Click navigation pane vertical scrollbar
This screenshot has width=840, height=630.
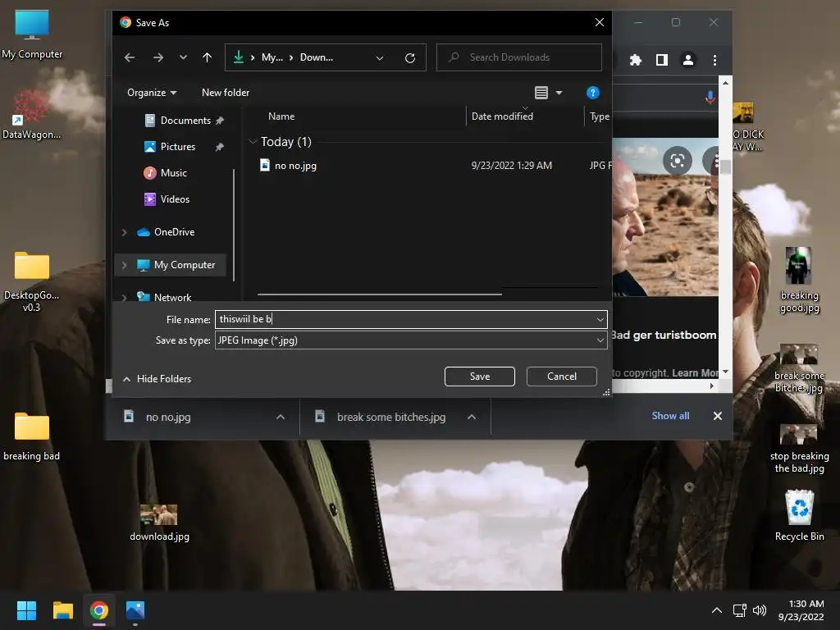pos(234,225)
